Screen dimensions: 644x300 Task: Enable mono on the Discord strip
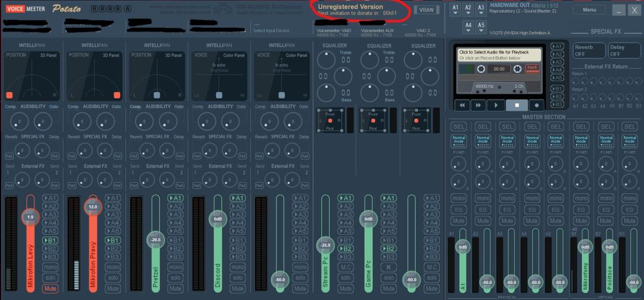click(238, 267)
